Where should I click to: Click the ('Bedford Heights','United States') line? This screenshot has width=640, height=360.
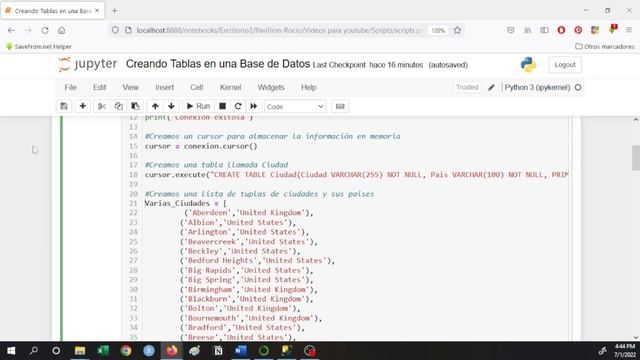click(x=257, y=260)
